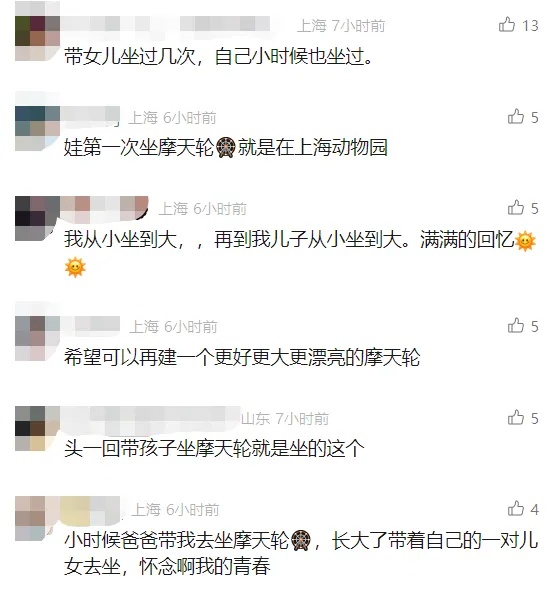This screenshot has height=589, width=551.
Task: Open avatar of 我从小坐到大 commenter
Action: [x=38, y=219]
